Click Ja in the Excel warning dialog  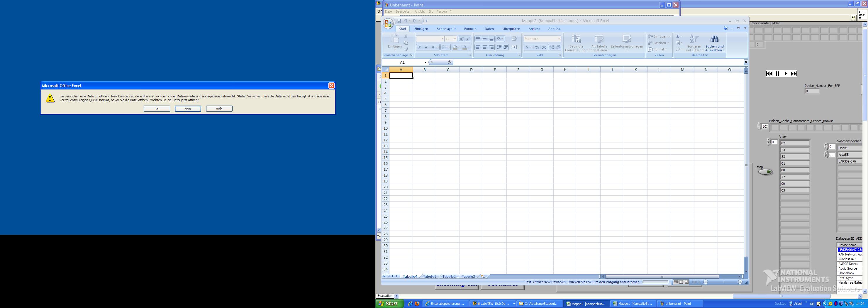click(157, 109)
